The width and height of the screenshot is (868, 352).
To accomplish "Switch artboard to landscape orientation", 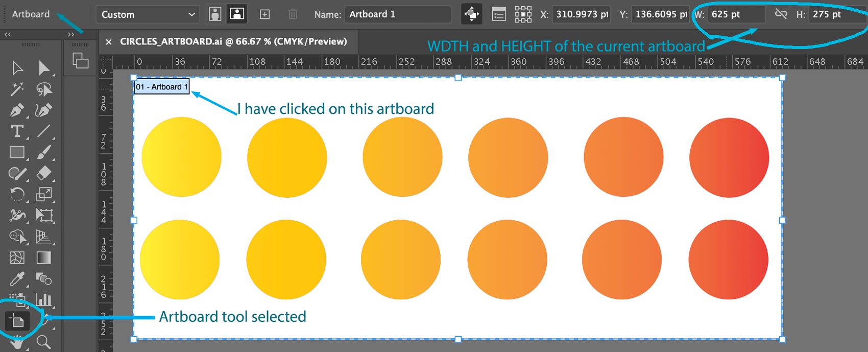I will 237,14.
